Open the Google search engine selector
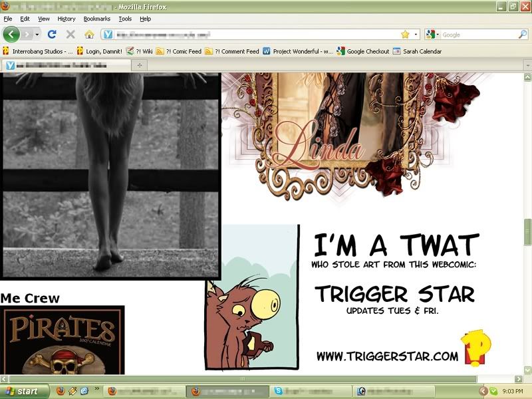Screen dimensions: 532x399 [432, 35]
